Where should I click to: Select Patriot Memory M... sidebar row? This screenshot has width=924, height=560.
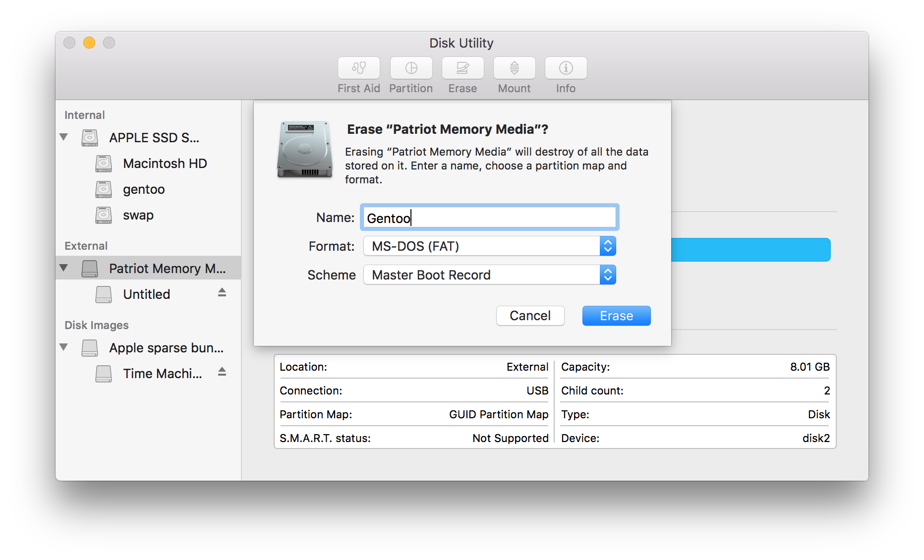point(149,268)
